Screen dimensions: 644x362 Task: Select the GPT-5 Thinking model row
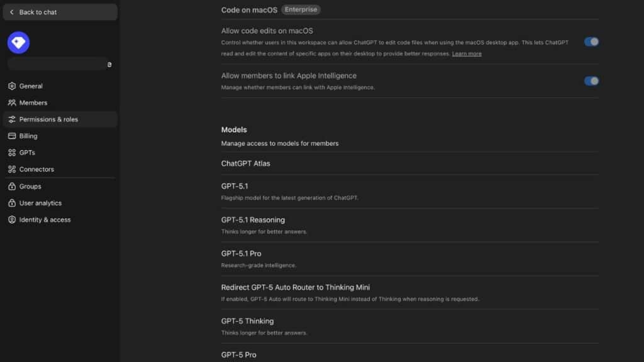point(247,321)
